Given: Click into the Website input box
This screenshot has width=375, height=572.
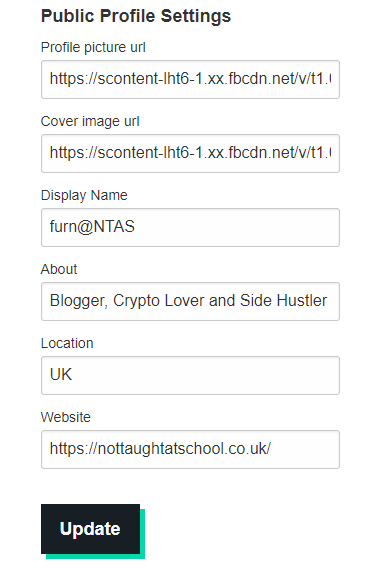Looking at the screenshot, I should 190,449.
